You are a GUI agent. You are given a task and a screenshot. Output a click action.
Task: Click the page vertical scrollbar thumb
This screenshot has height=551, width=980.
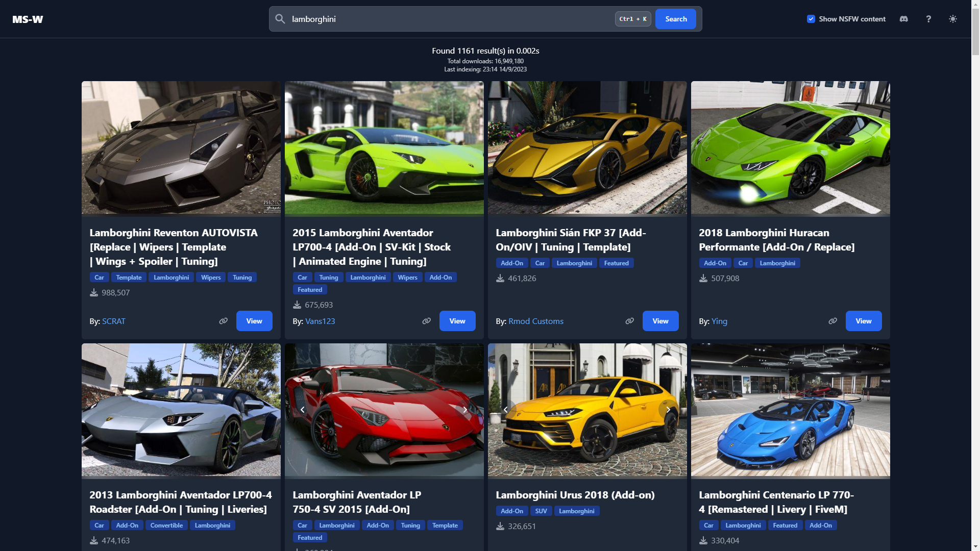(x=975, y=32)
